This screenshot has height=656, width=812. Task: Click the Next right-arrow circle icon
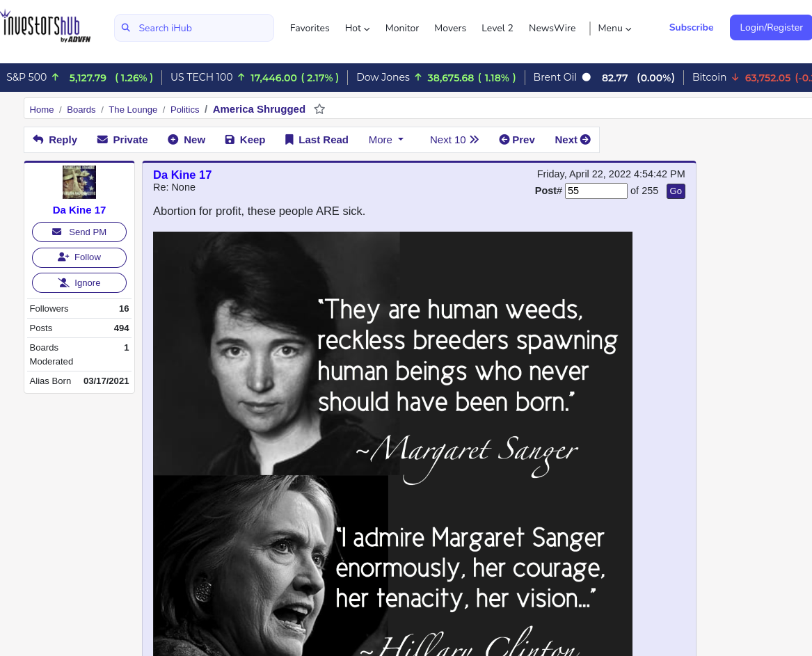tap(585, 139)
